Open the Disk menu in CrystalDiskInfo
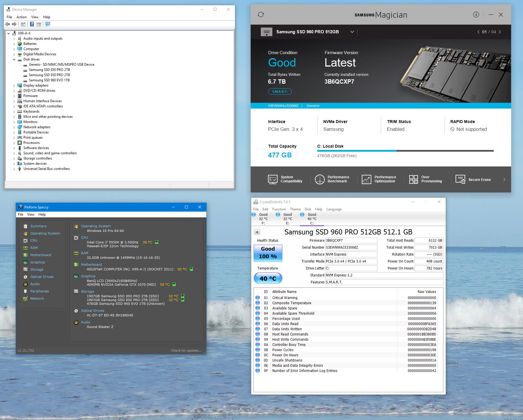Viewport: 523px width, 420px height. click(x=308, y=209)
